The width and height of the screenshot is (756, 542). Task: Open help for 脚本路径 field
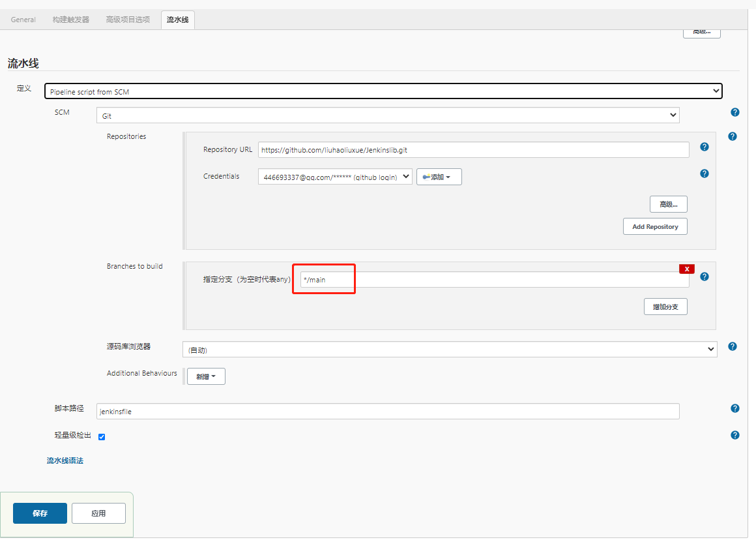coord(734,409)
